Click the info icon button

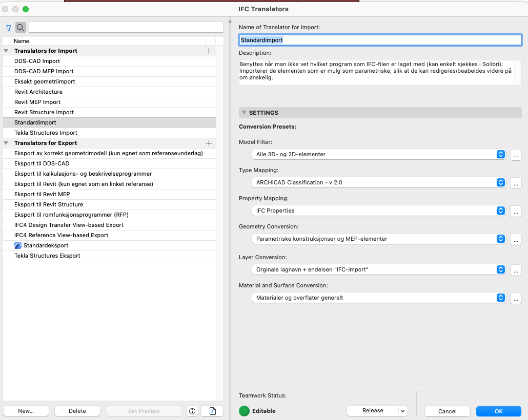tap(192, 411)
